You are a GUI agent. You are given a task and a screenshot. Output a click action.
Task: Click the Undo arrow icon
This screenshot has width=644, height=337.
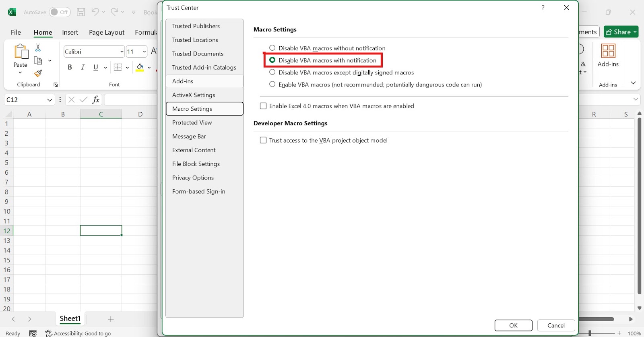coord(95,12)
